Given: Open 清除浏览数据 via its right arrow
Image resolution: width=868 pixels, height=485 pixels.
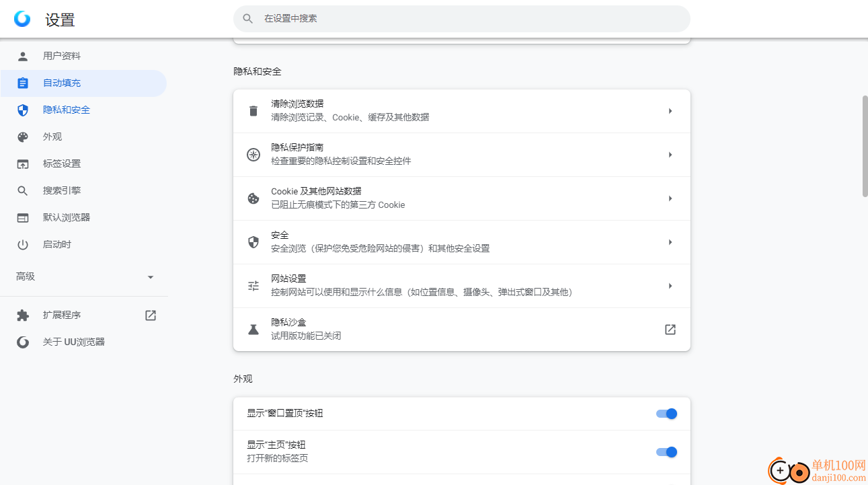Looking at the screenshot, I should tap(670, 111).
